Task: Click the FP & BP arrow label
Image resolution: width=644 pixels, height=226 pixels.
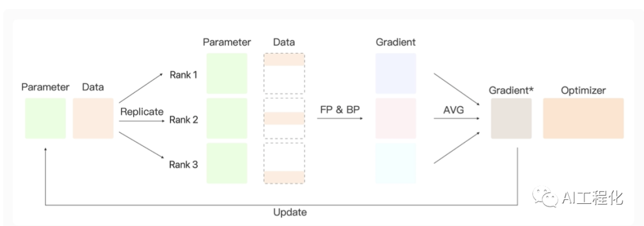Action: click(x=339, y=110)
